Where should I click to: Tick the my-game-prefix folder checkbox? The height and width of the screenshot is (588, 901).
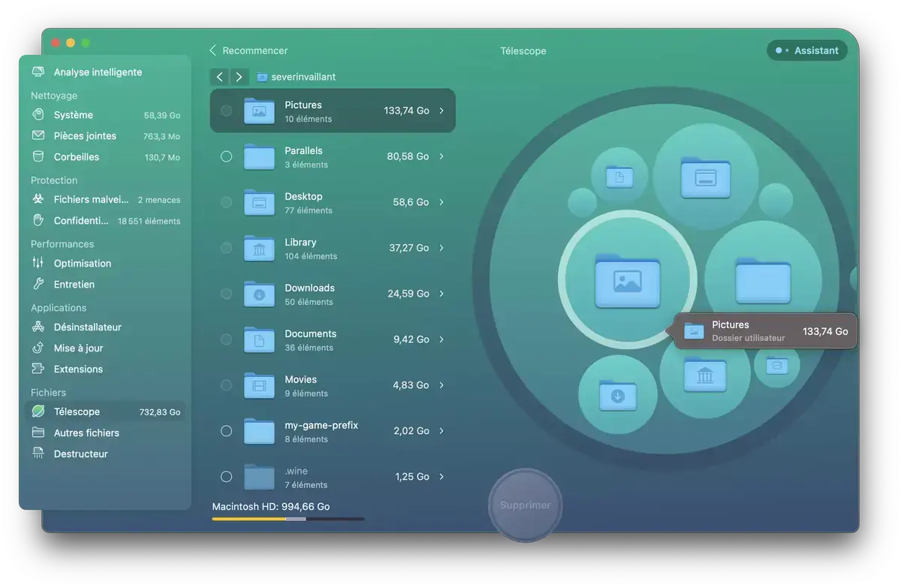tap(226, 431)
